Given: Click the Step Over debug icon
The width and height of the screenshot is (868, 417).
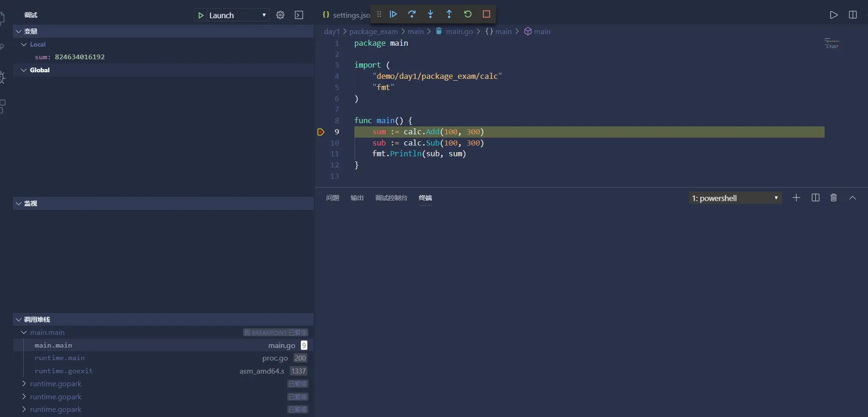Looking at the screenshot, I should click(x=412, y=14).
